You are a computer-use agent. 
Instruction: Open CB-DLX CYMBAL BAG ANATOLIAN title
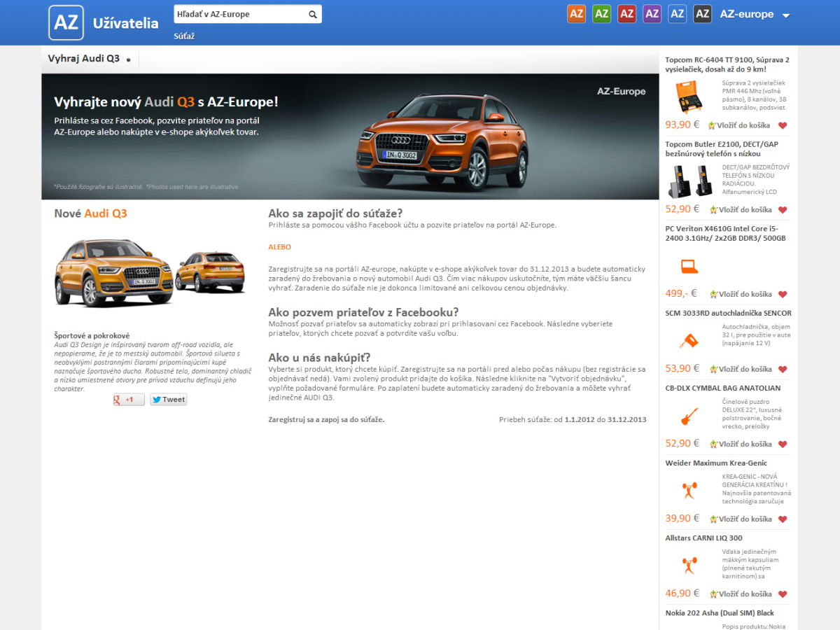(723, 388)
